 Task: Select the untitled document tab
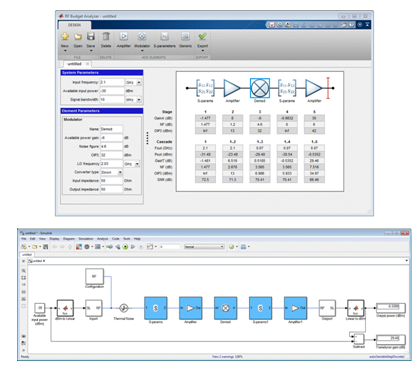(x=74, y=64)
